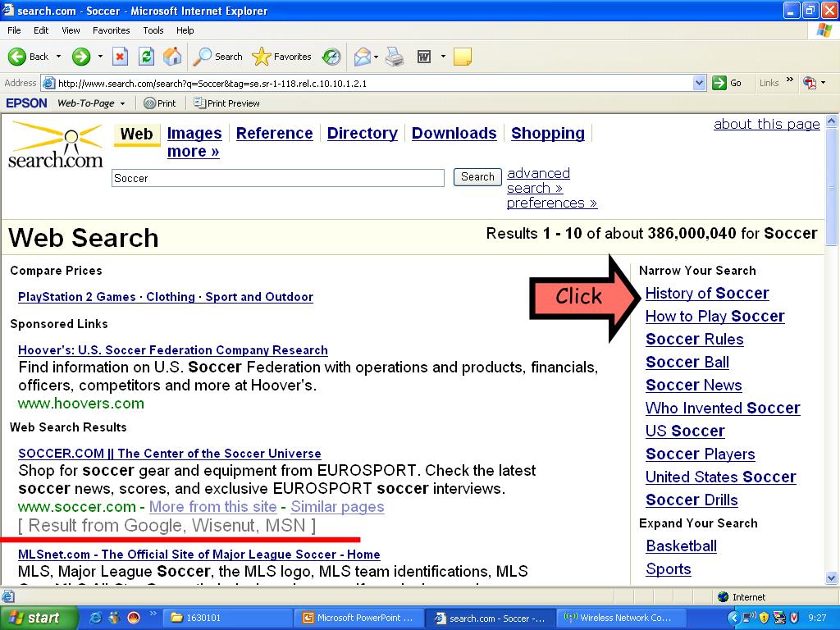The width and height of the screenshot is (840, 630).
Task: Switch to the Shopping tab
Action: (548, 133)
